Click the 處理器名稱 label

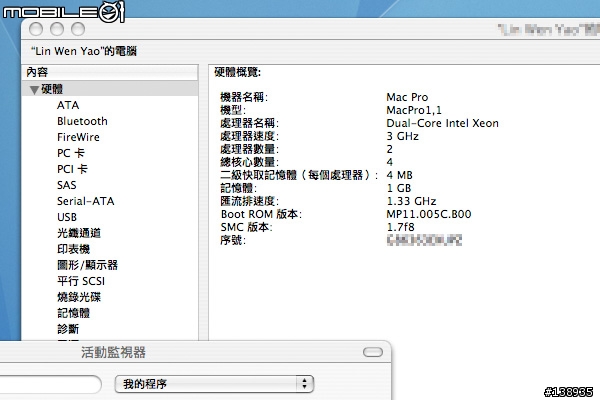(x=249, y=123)
